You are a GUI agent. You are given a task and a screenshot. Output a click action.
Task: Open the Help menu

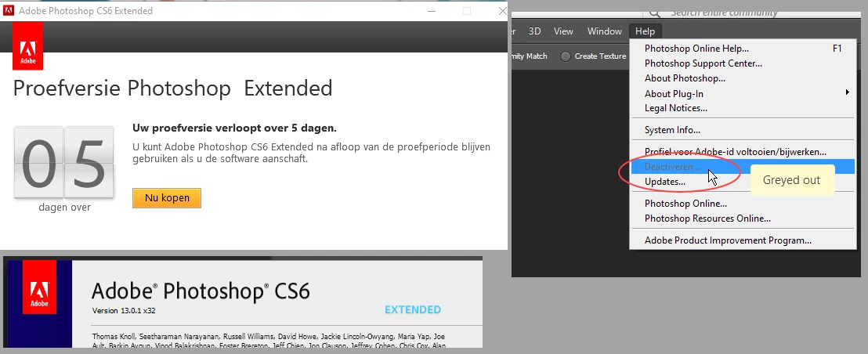(645, 31)
